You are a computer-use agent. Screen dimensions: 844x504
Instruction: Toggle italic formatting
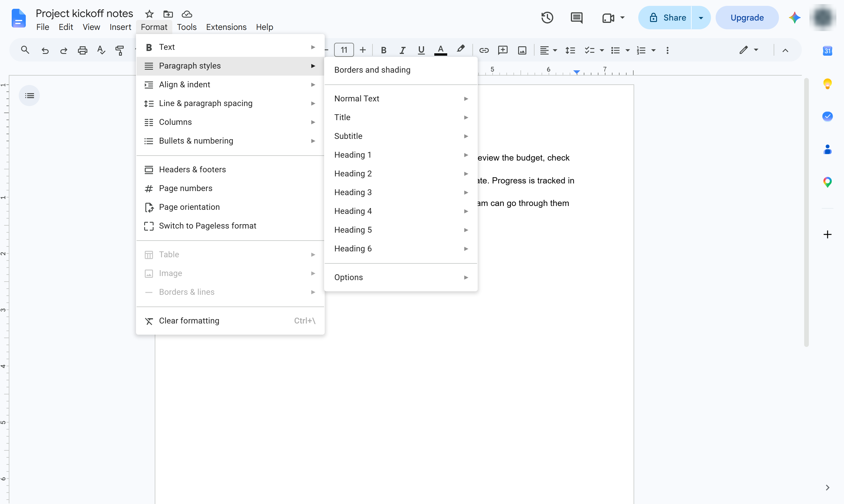click(x=402, y=50)
